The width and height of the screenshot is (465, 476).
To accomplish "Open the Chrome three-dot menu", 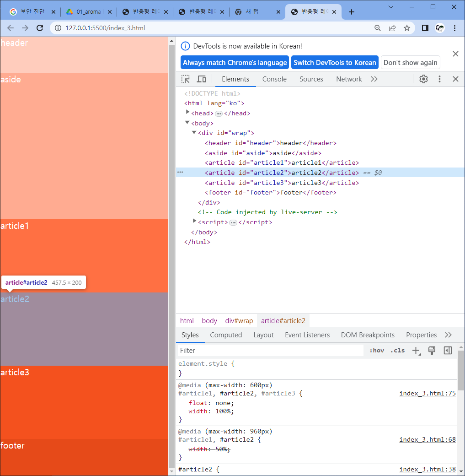I will coord(454,28).
